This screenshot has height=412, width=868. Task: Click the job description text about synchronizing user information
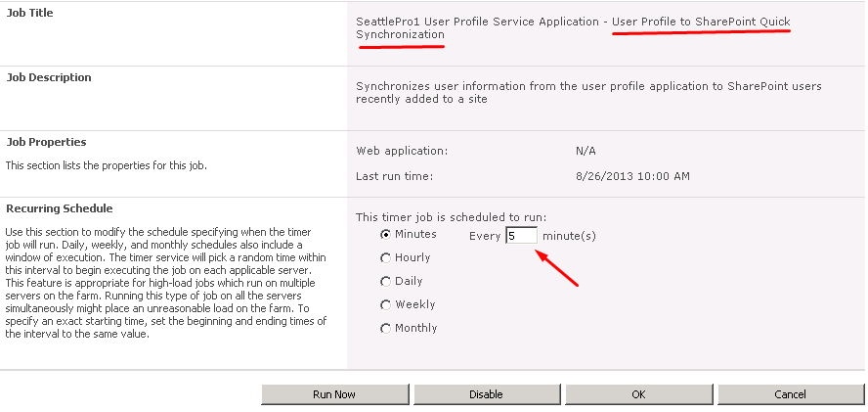[x=589, y=93]
